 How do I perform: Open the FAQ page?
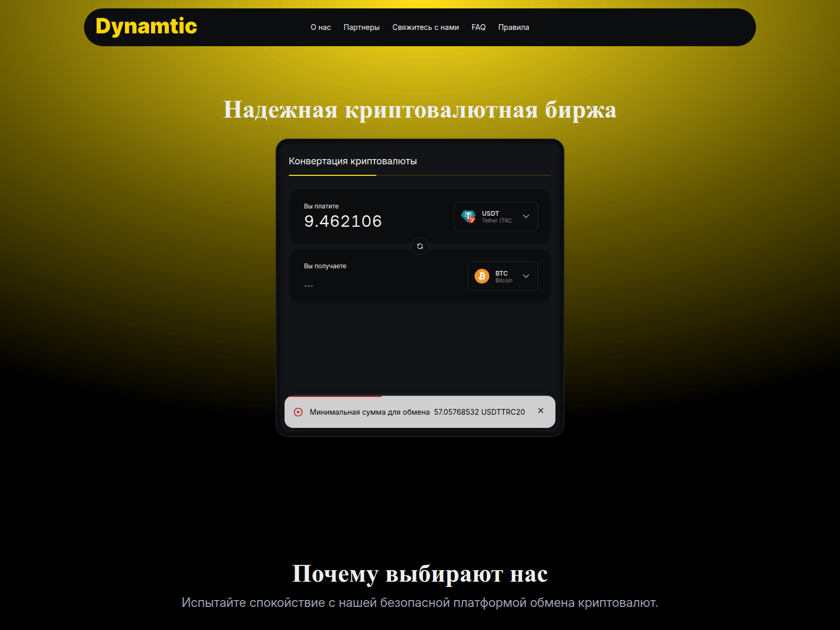pos(478,27)
